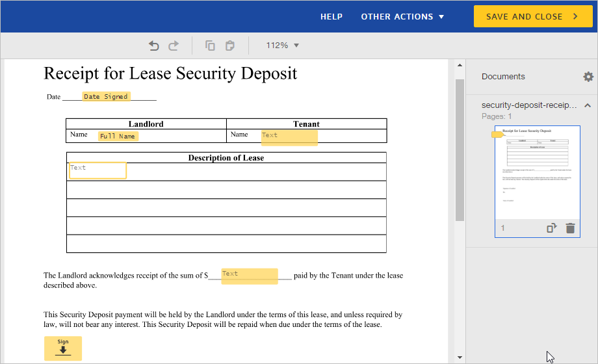Click the Save and Close button
This screenshot has width=598, height=364.
point(533,16)
